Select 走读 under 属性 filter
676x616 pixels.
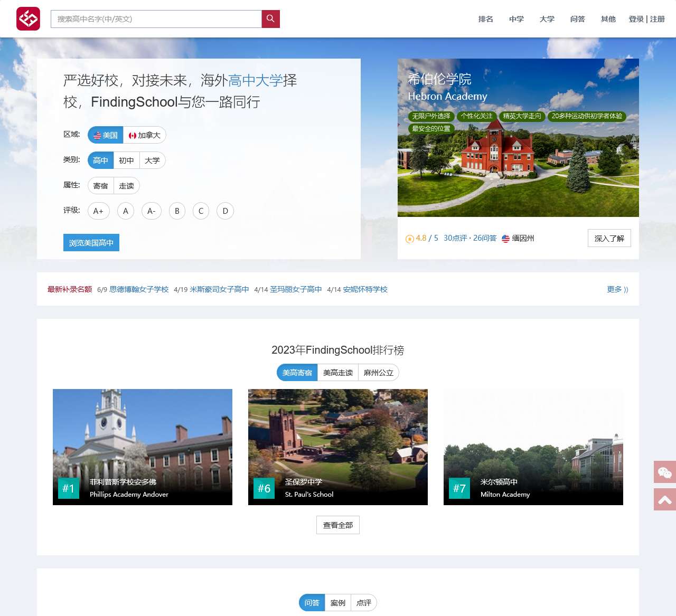point(127,185)
